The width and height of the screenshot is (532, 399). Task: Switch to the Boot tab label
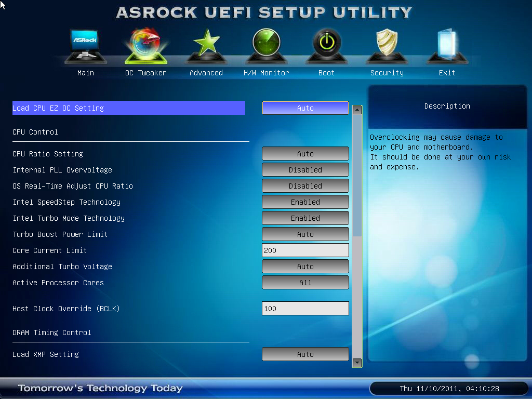[x=326, y=73]
